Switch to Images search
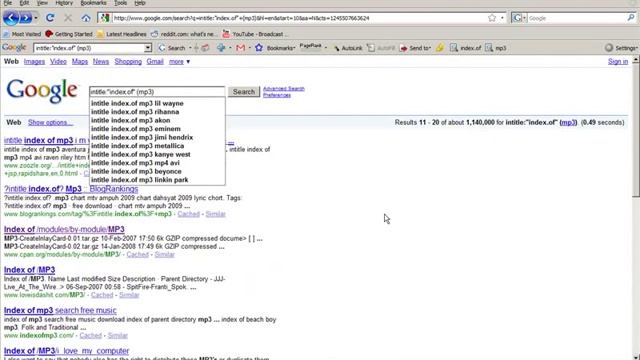This screenshot has width=640, height=360. pyautogui.click(x=34, y=62)
